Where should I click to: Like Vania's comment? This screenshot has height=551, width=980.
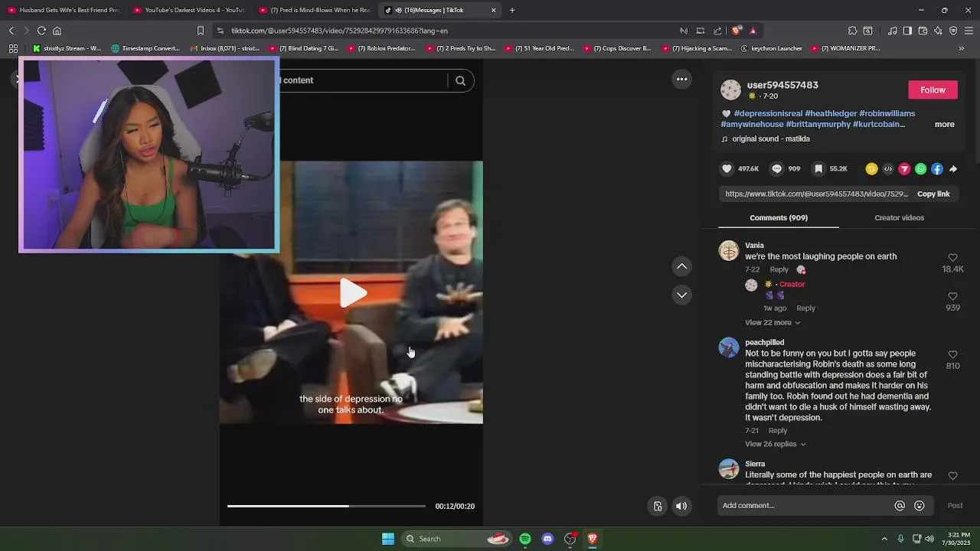tap(952, 258)
